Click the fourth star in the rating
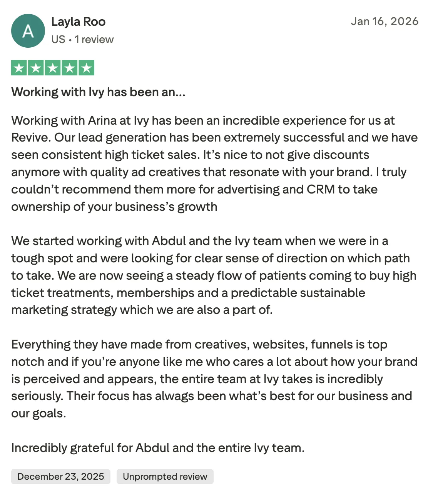Viewport: 448px width, 497px height. tap(70, 68)
